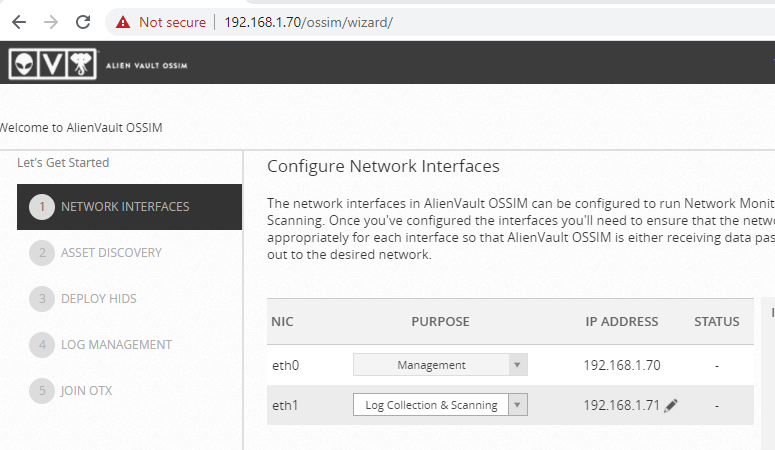The image size is (775, 450).
Task: Edit eth1 IP address with pencil icon
Action: click(x=671, y=405)
